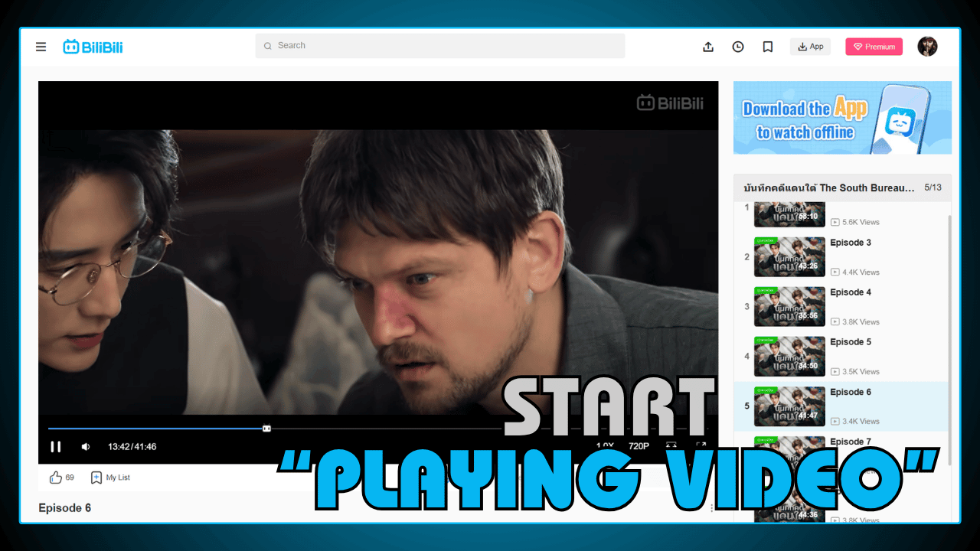Open Episode 7 title link
980x551 pixels.
pyautogui.click(x=851, y=442)
